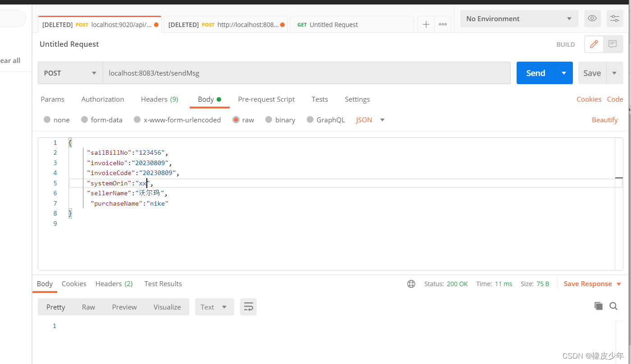
Task: Switch to the Pre-request Script tab
Action: pos(266,99)
